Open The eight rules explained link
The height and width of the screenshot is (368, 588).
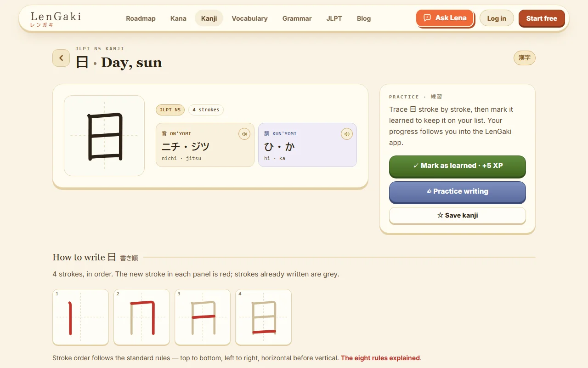[380, 358]
